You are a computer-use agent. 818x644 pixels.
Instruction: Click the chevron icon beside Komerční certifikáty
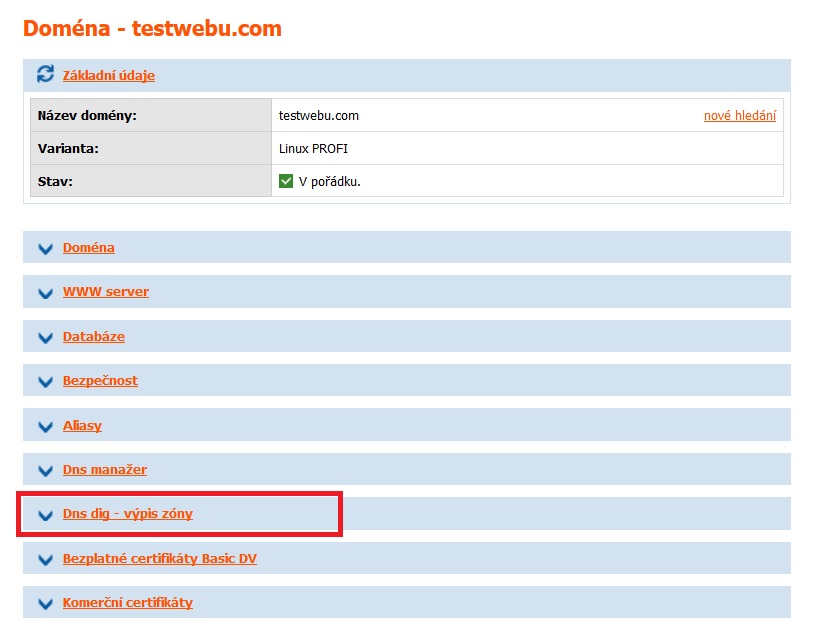45,603
